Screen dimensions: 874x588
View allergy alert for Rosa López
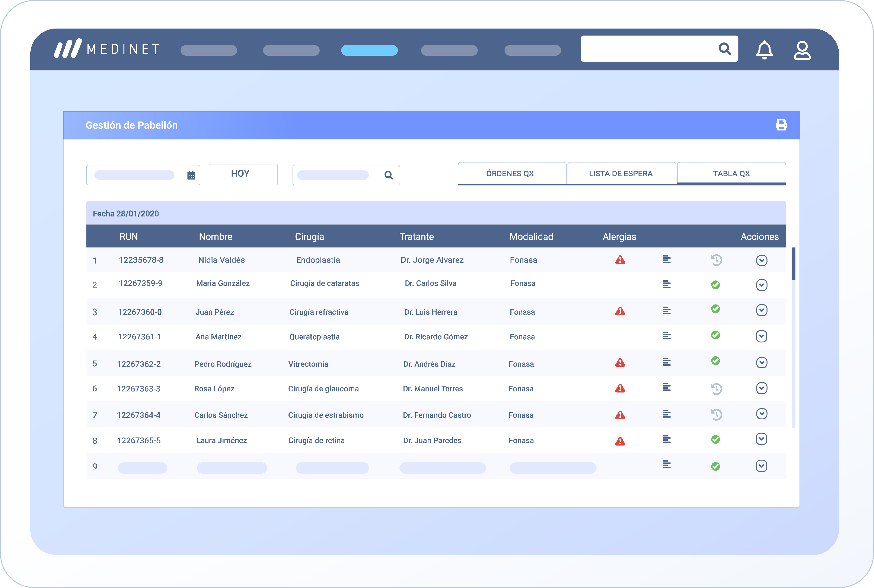pyautogui.click(x=620, y=388)
